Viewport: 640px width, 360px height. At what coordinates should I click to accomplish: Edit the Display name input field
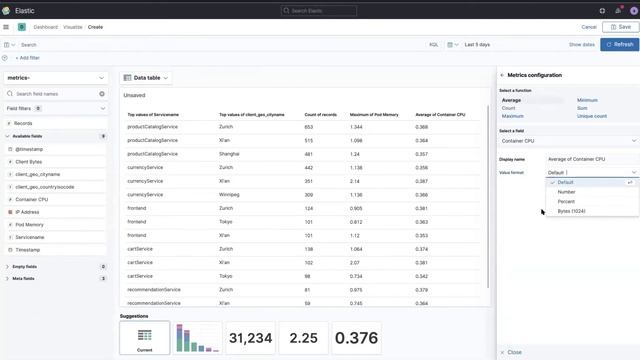tap(592, 159)
